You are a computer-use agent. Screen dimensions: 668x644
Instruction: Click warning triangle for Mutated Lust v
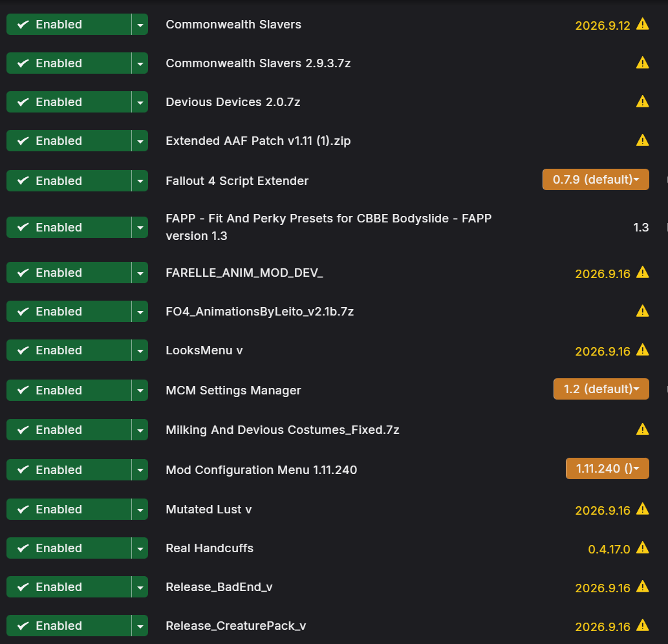point(642,510)
